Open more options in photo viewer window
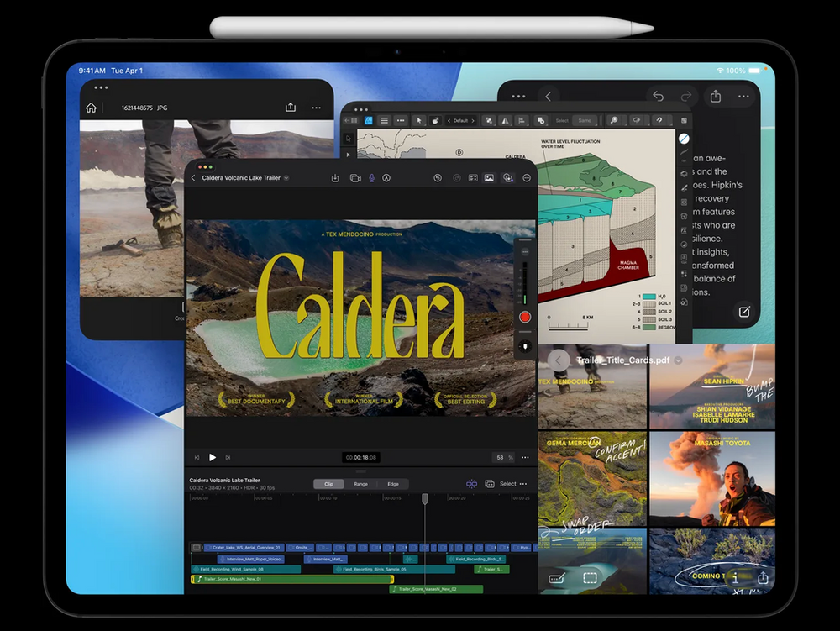Image resolution: width=840 pixels, height=631 pixels. tap(317, 108)
